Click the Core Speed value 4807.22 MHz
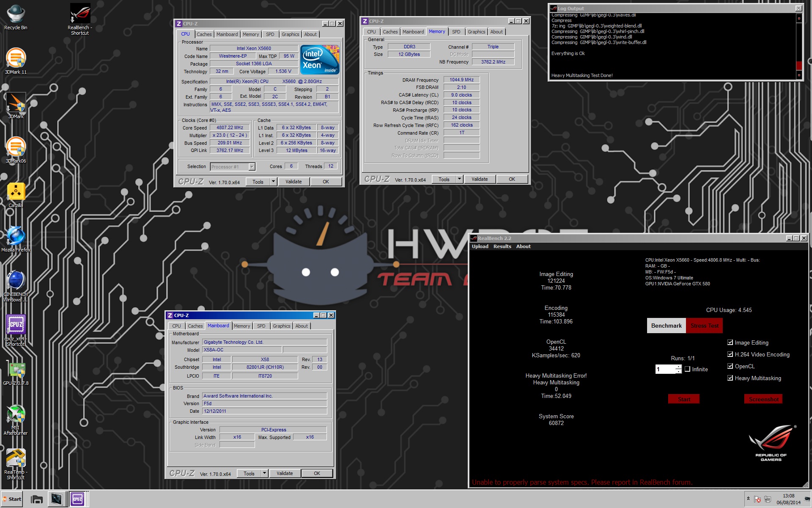The height and width of the screenshot is (508, 812). click(x=230, y=127)
